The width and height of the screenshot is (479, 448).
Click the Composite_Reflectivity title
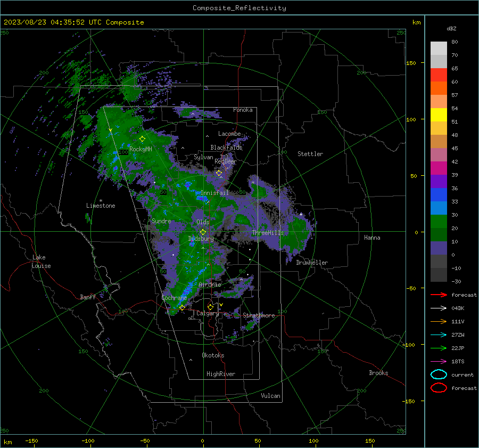240,8
